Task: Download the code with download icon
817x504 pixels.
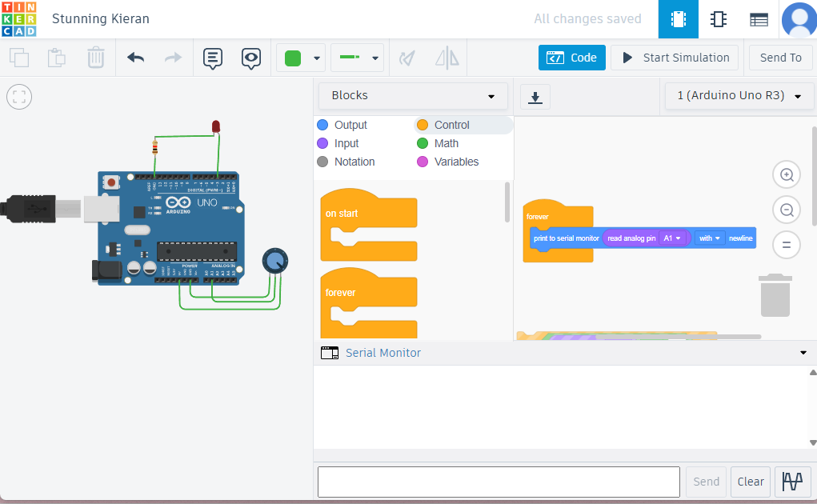Action: coord(535,97)
